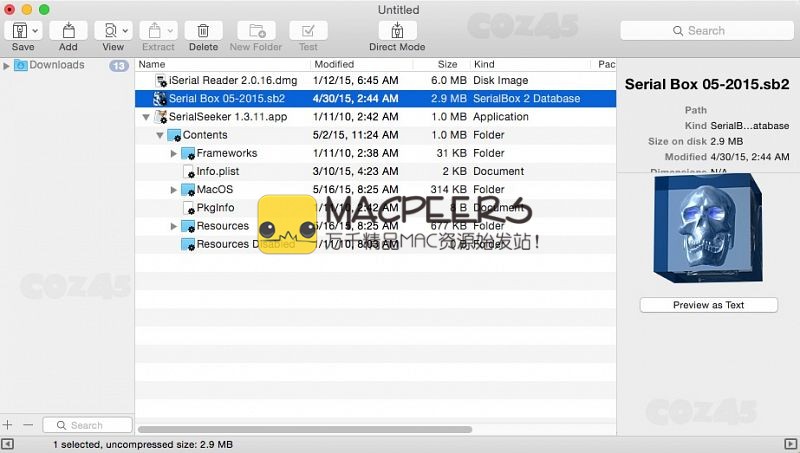
Task: Click the Serial Box sb2 file icon
Action: click(x=160, y=98)
